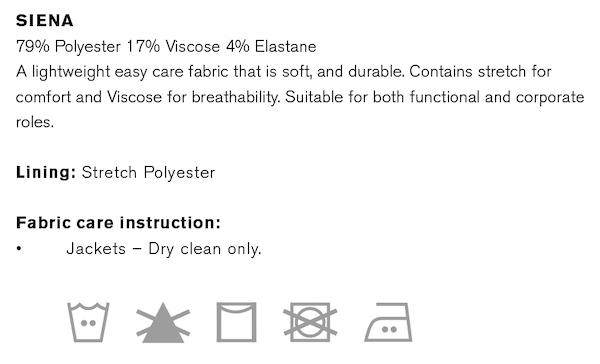Viewport: 600px width, 364px height.
Task: Click the word 'corporate' in the description
Action: pos(550,98)
